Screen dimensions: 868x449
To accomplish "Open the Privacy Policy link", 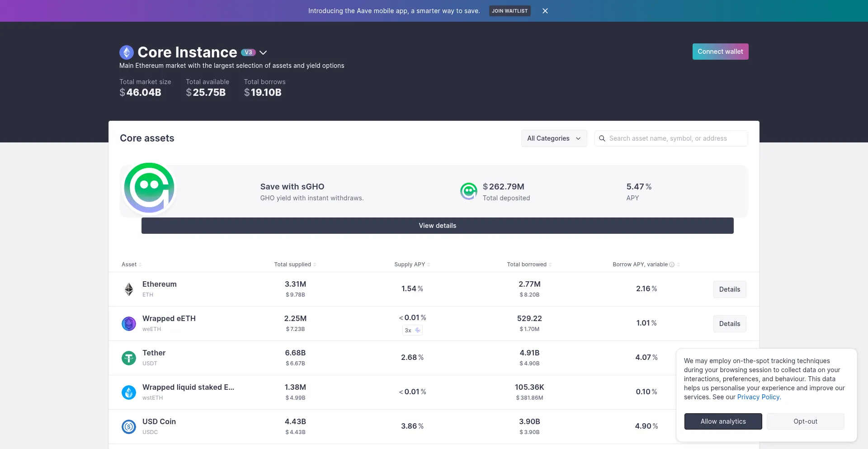I will pyautogui.click(x=759, y=397).
